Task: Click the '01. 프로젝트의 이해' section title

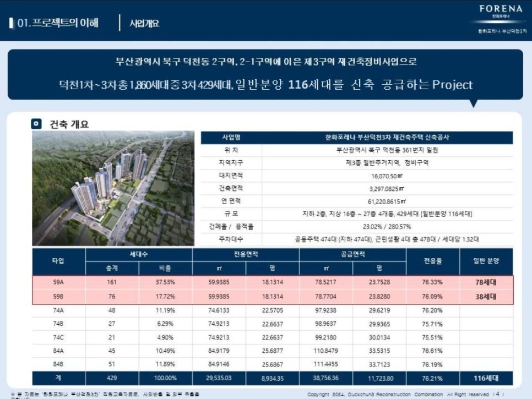Action: click(x=58, y=23)
